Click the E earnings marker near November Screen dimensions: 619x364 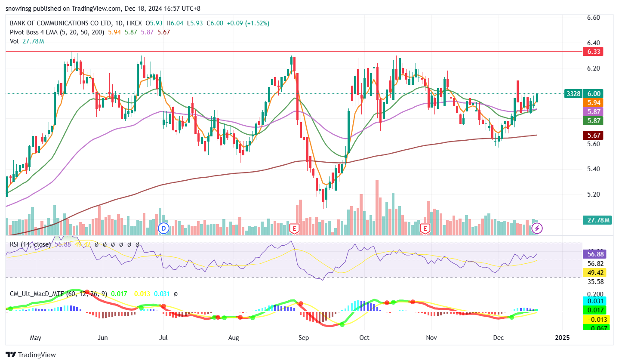(425, 228)
